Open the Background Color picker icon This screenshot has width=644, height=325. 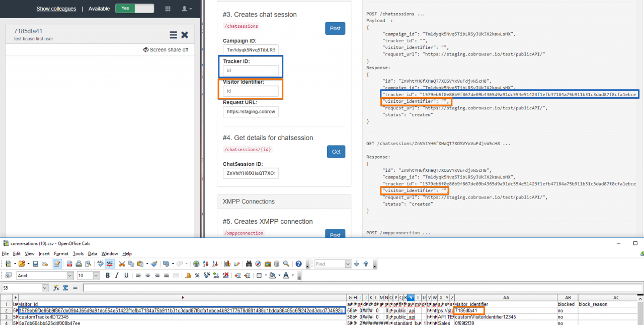(272, 275)
